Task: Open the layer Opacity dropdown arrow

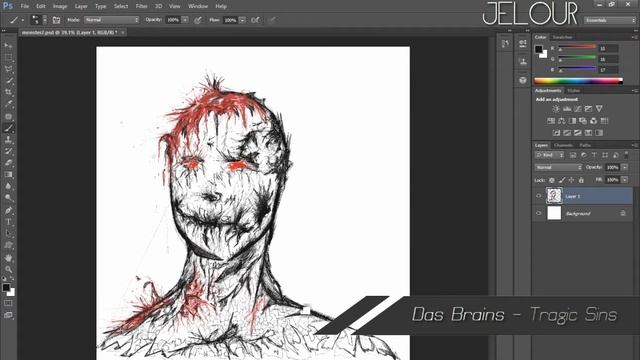Action: (x=624, y=167)
